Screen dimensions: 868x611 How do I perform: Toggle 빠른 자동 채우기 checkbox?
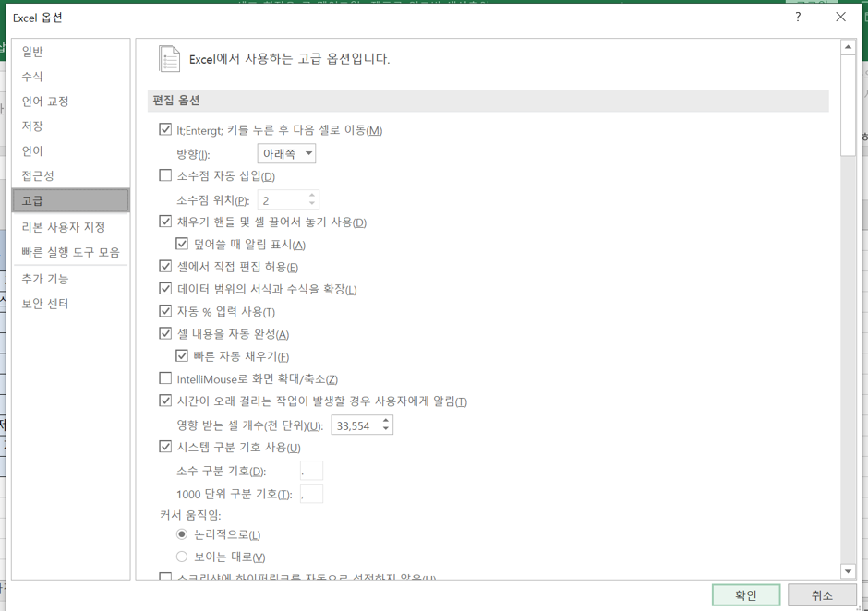tap(182, 356)
